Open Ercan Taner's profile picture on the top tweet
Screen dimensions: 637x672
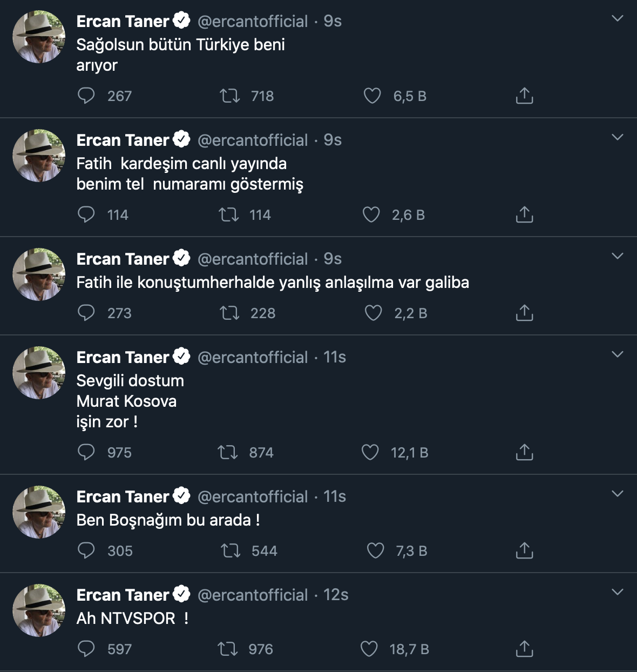[x=39, y=36]
